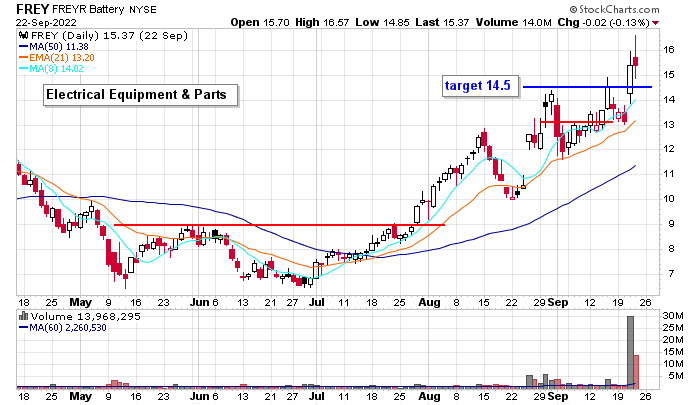Click the 'Jun' label on volume chart axis
The image size is (700, 405).
coord(200,396)
